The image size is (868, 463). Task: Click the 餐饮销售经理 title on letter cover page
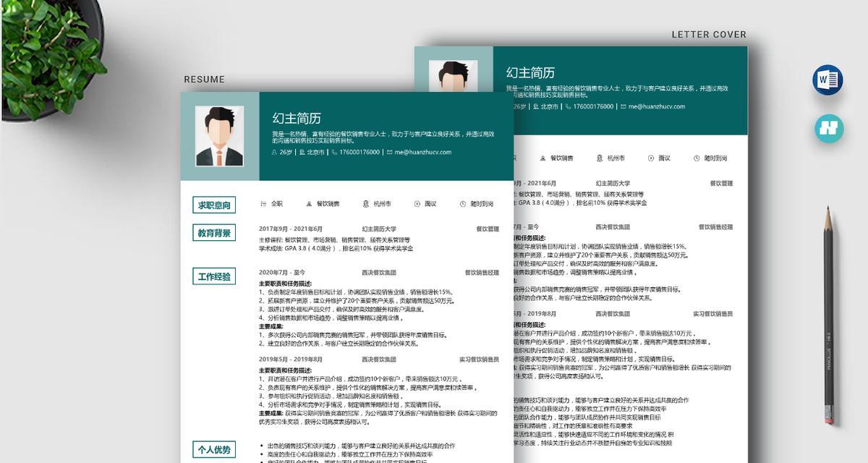[715, 227]
